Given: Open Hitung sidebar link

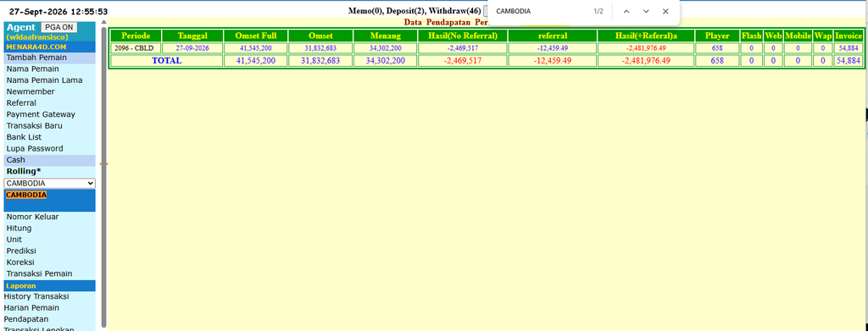Looking at the screenshot, I should 19,229.
